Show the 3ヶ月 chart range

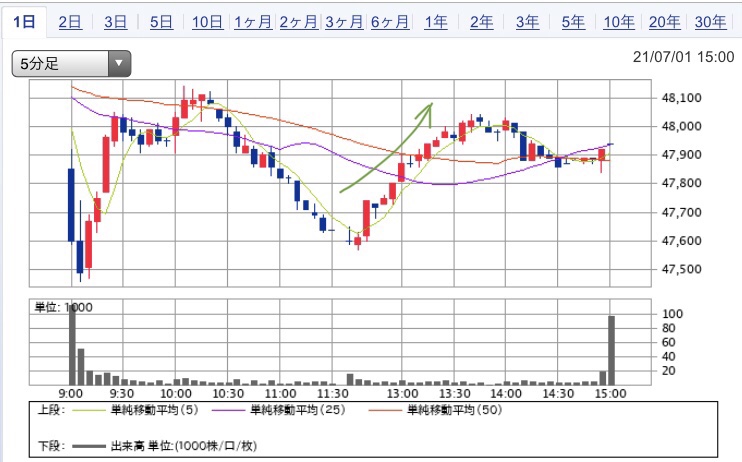click(344, 22)
